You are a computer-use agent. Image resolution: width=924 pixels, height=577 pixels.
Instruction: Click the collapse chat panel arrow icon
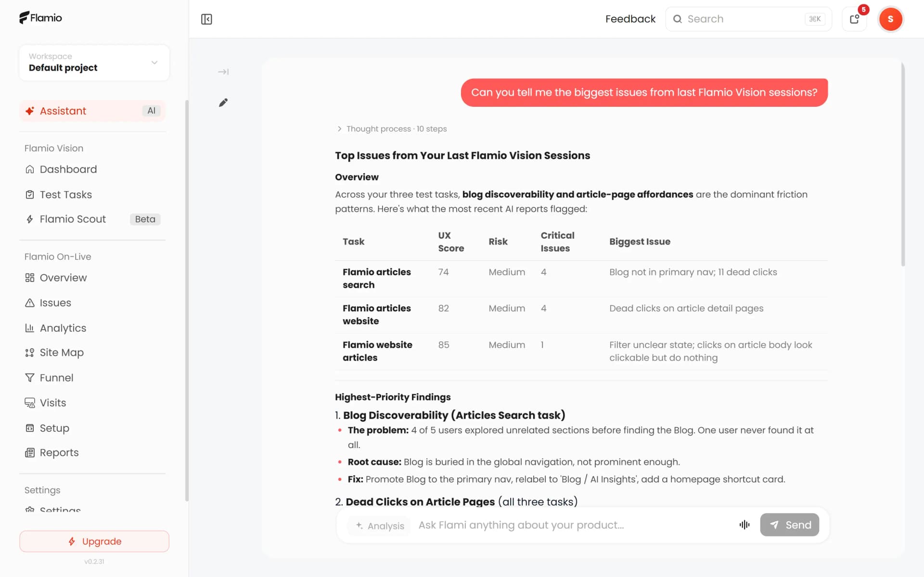(223, 72)
